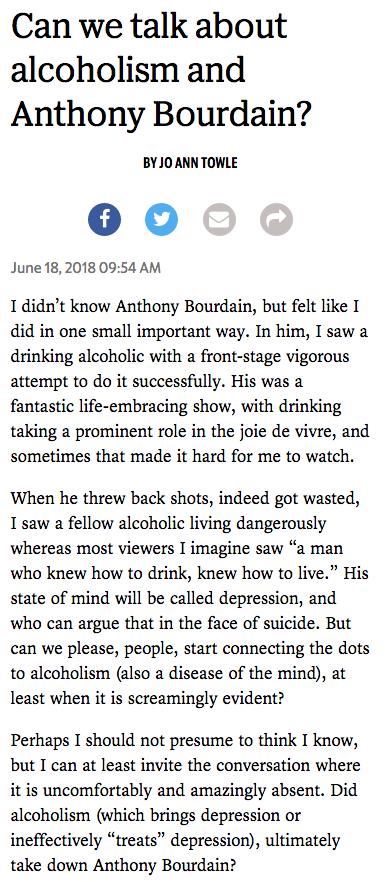Click the date "June 18, 2018"
The height and width of the screenshot is (882, 385).
click(x=53, y=267)
